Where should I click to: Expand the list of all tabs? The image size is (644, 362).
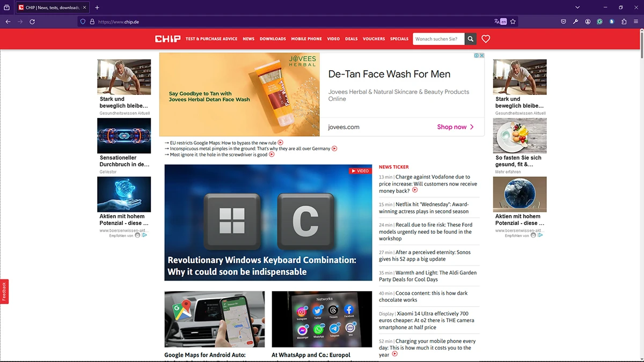click(577, 8)
